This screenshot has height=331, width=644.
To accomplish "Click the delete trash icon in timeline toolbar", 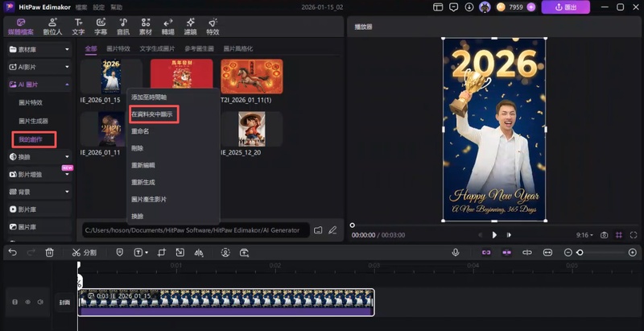I will tap(50, 252).
